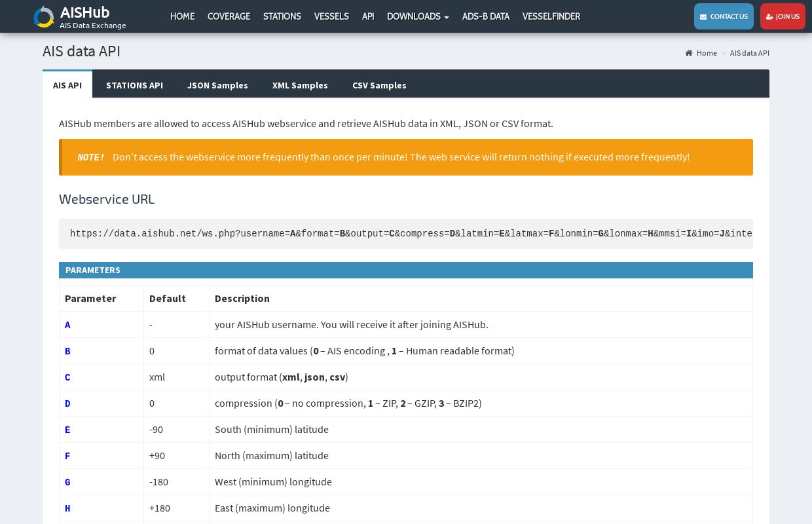The image size is (812, 524).
Task: Click parameter A in the table
Action: point(67,325)
